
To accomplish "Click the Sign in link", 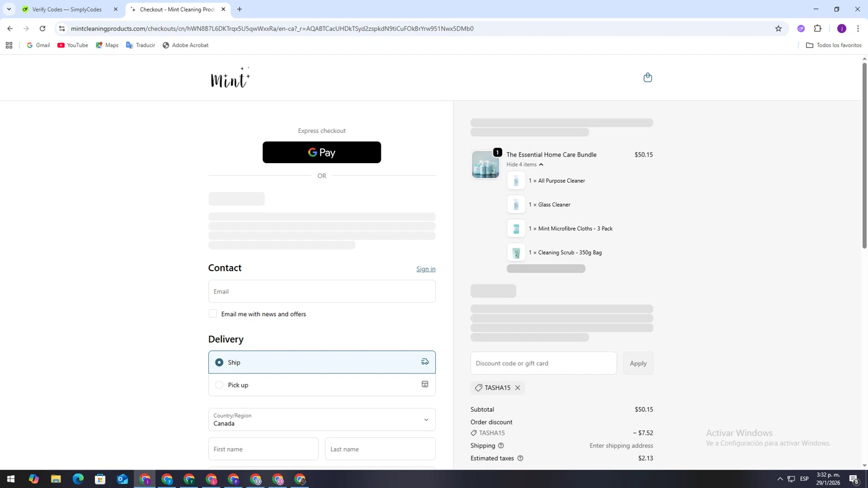I will tap(426, 269).
